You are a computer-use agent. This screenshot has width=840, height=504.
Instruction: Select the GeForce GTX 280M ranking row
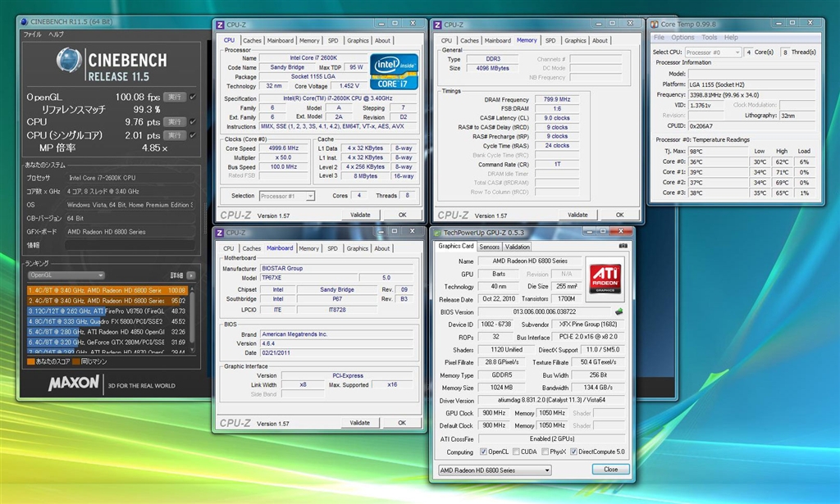[x=107, y=342]
